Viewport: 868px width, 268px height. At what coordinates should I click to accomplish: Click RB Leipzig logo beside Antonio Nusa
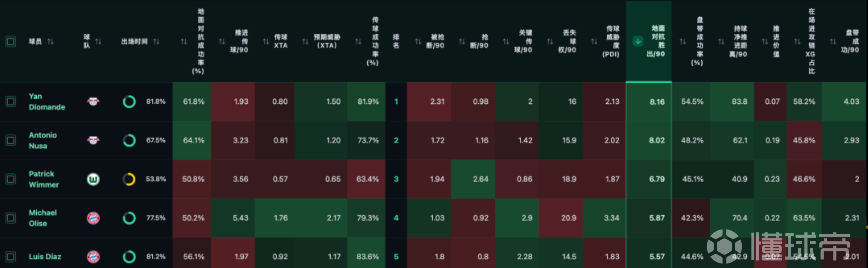tap(93, 140)
